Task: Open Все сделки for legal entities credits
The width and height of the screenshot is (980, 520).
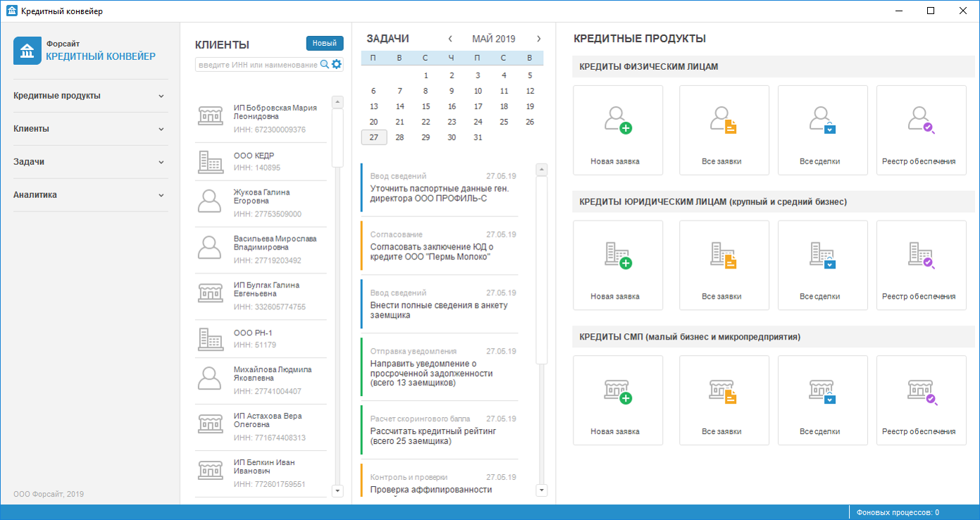Action: coord(822,265)
